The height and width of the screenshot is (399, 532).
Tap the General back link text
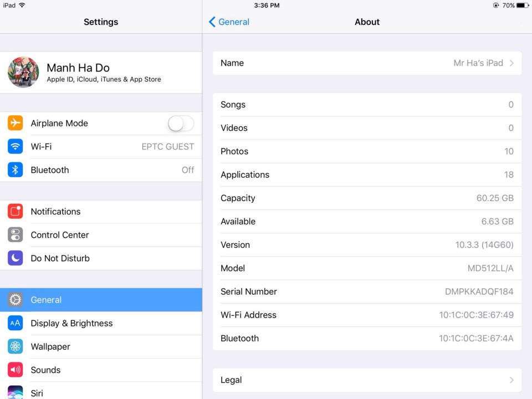234,22
